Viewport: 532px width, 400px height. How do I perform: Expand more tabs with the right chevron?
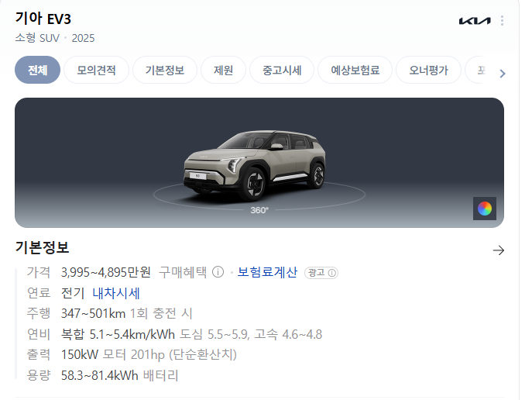pyautogui.click(x=503, y=74)
